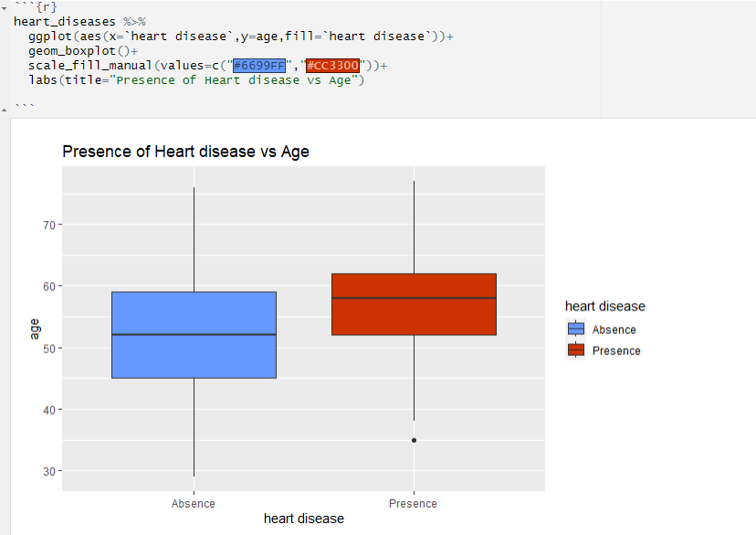Select the red Presence boxplot
Screen dimensions: 756x535
pyautogui.click(x=414, y=303)
